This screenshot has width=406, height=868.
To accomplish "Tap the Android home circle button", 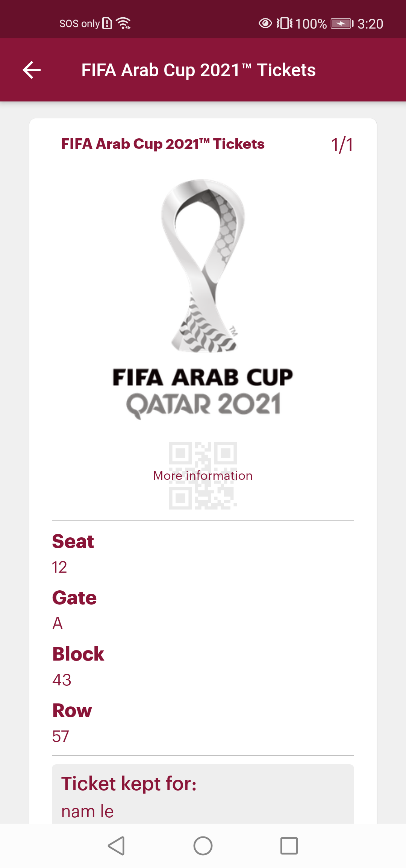I will click(203, 846).
